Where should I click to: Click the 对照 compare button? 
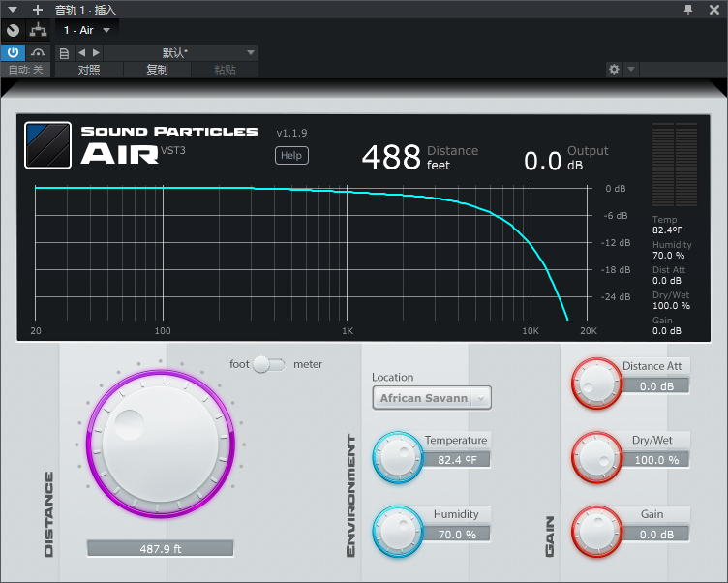click(x=89, y=70)
